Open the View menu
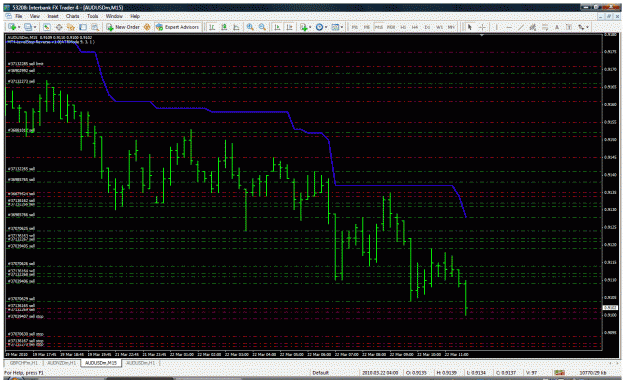 (x=35, y=16)
